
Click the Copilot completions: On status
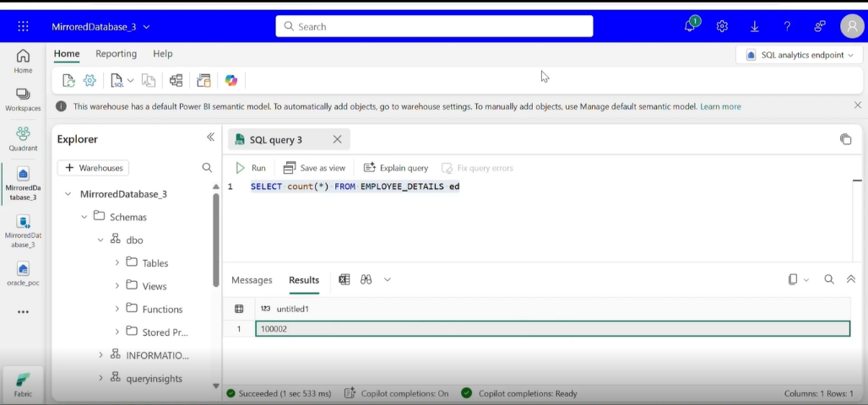point(396,393)
